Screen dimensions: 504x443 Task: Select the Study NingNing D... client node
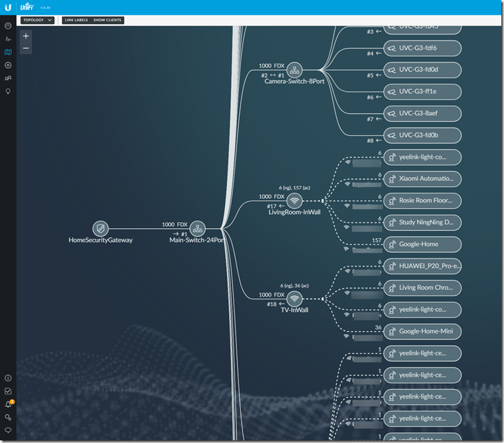(x=423, y=222)
